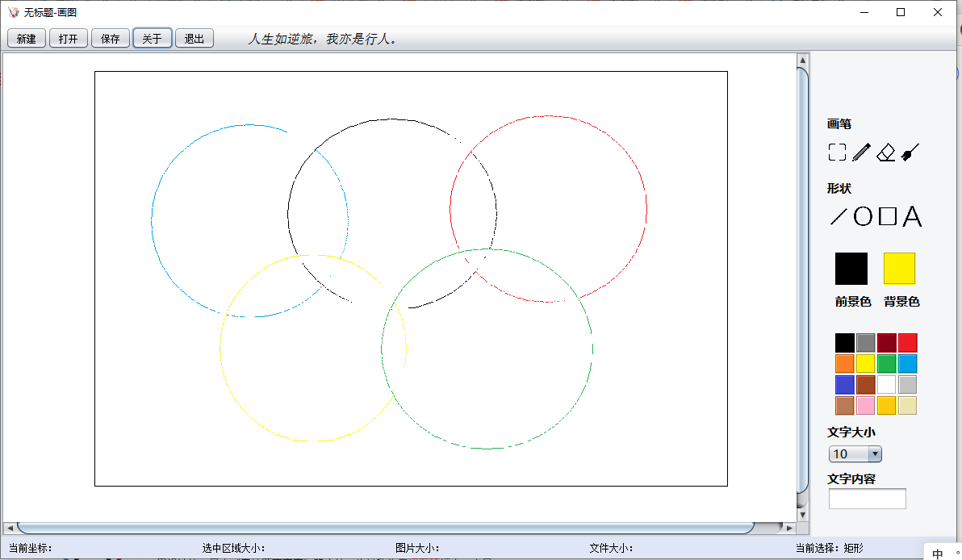Pick the indigo blue palette swatch
Screen dimensions: 962x560
845,385
